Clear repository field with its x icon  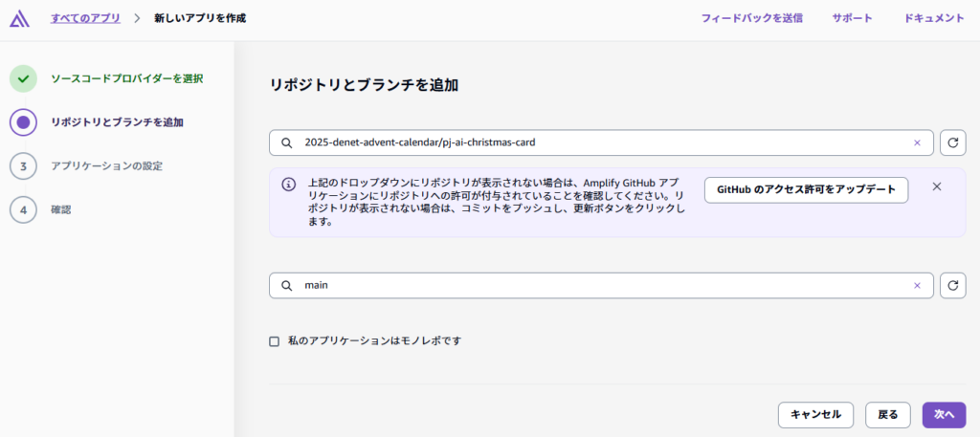click(x=917, y=142)
